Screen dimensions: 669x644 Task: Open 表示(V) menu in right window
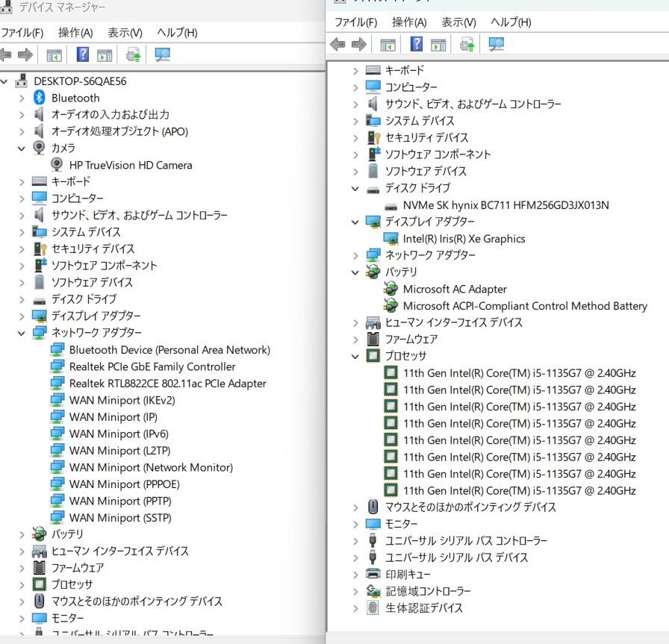458,22
